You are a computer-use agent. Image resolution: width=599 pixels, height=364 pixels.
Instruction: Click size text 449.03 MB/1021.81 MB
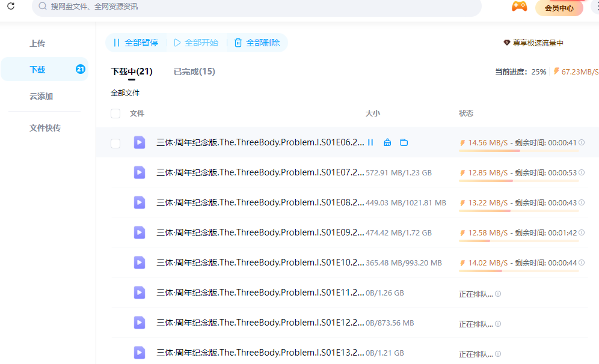(406, 202)
